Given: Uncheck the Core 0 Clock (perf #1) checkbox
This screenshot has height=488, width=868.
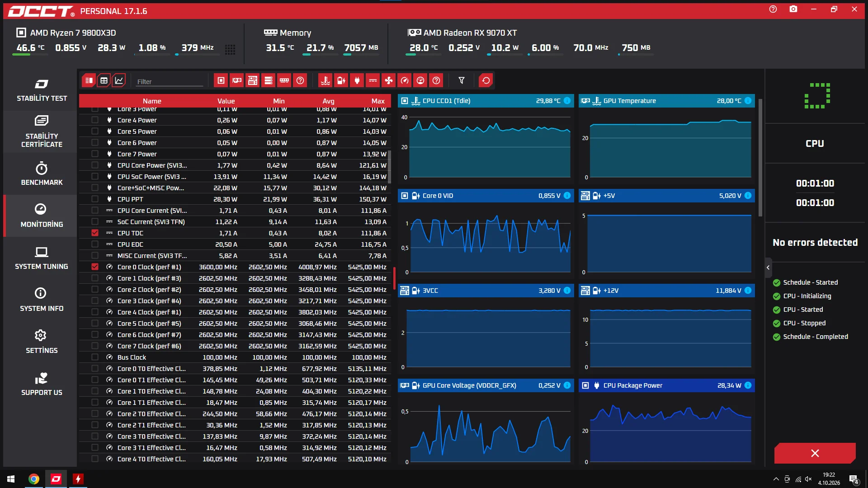Looking at the screenshot, I should tap(95, 267).
